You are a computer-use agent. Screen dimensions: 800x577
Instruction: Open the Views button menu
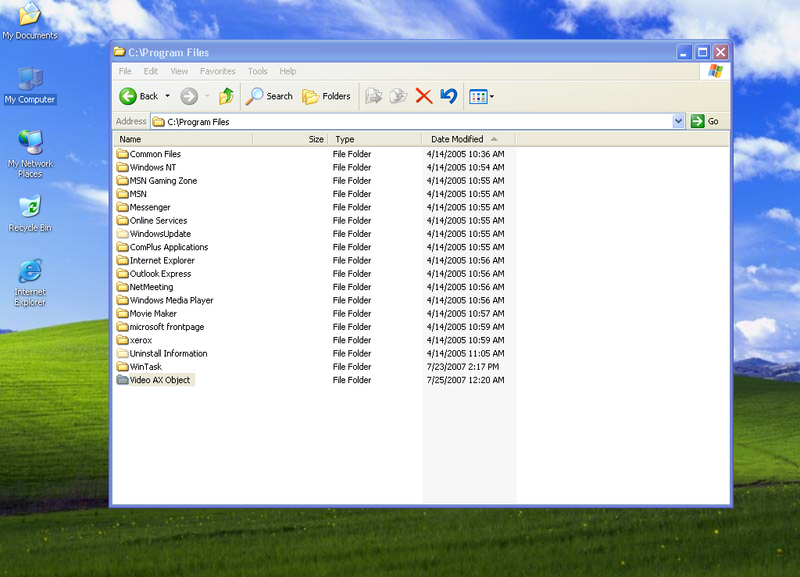pyautogui.click(x=481, y=96)
